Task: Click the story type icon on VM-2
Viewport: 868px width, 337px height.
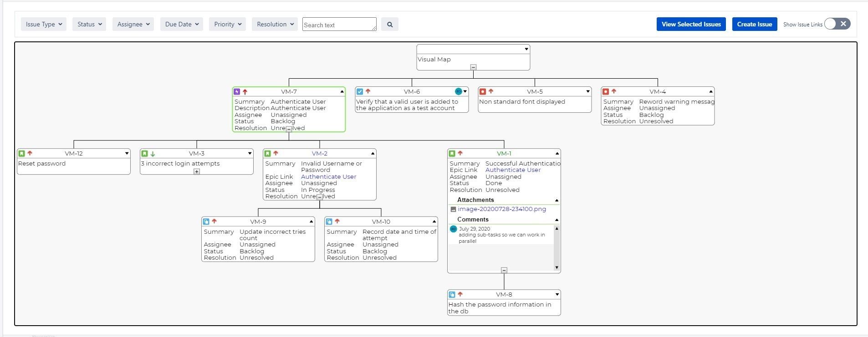Action: (267, 154)
